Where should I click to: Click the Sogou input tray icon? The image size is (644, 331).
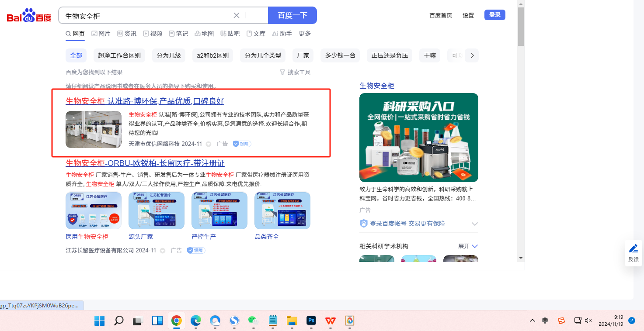pyautogui.click(x=561, y=321)
